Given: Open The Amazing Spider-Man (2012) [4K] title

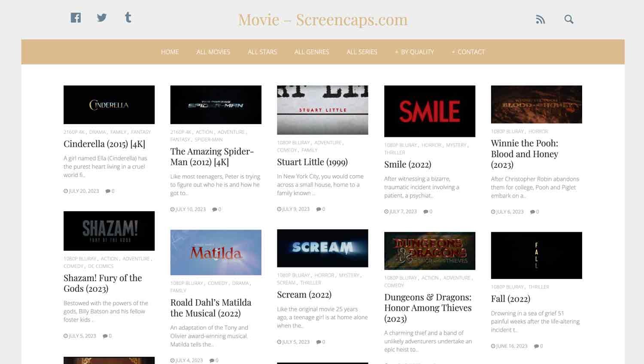Looking at the screenshot, I should tap(212, 157).
